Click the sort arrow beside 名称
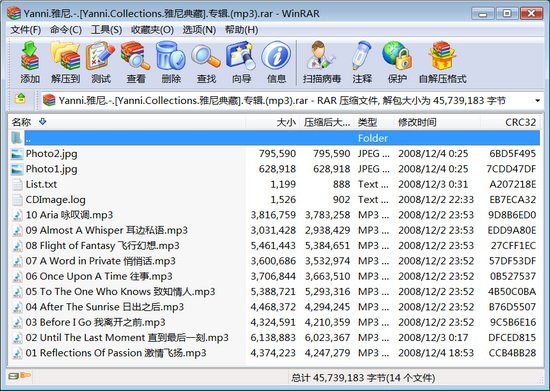This screenshot has width=550, height=391. coord(42,122)
